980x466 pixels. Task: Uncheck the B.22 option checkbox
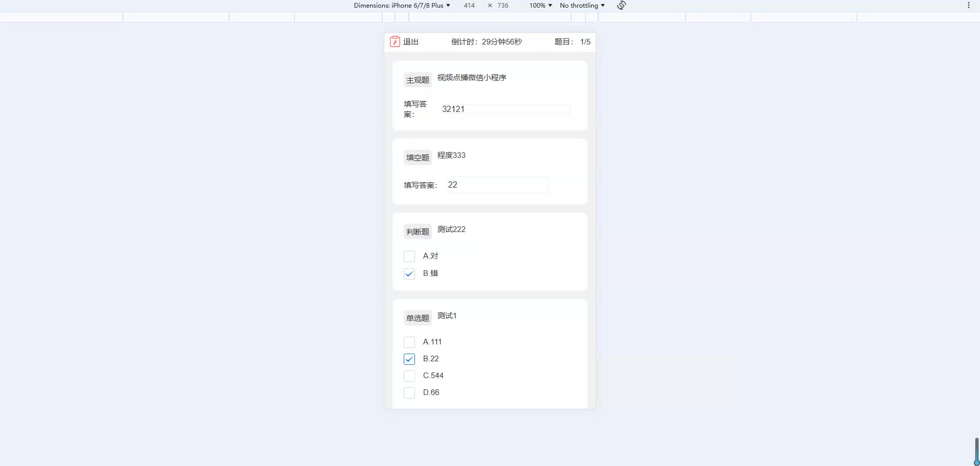click(x=409, y=359)
